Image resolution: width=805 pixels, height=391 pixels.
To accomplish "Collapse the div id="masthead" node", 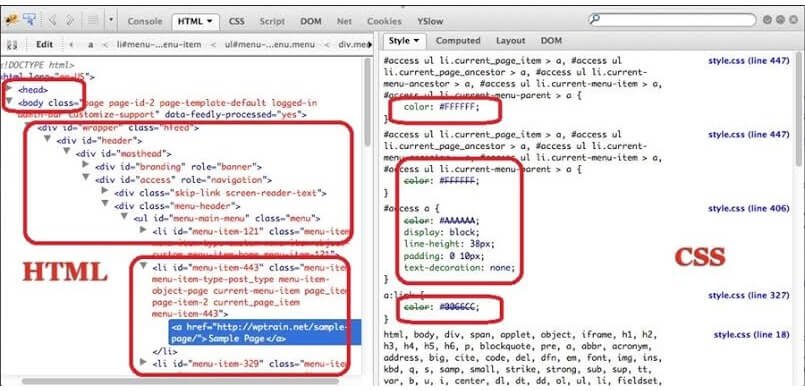I will tap(67, 152).
